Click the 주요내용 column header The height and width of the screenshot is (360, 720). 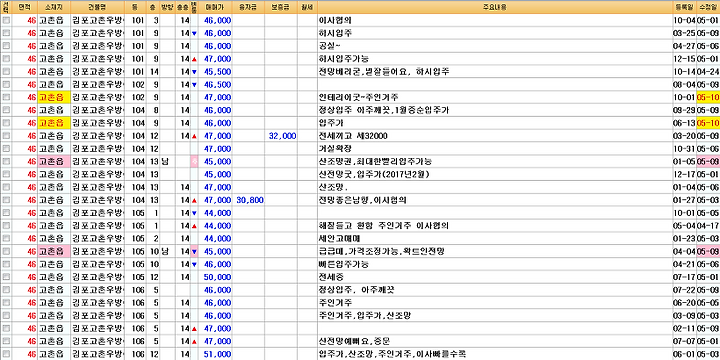click(x=494, y=7)
